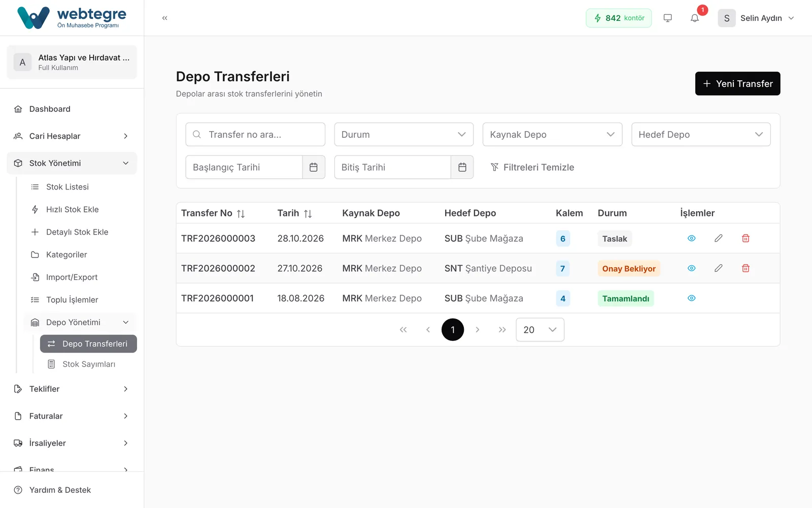View transfer TRF2026000001 via eye icon
The height and width of the screenshot is (508, 812).
(x=691, y=298)
